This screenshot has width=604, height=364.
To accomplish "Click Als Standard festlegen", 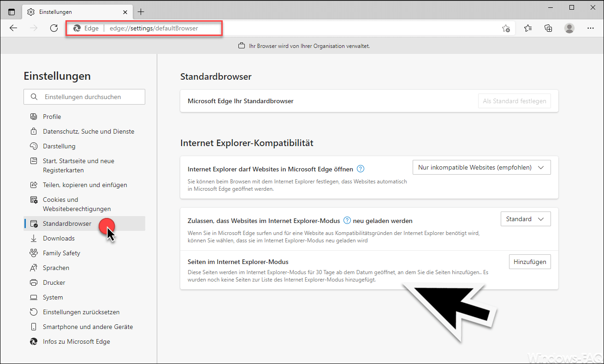I will pos(514,100).
